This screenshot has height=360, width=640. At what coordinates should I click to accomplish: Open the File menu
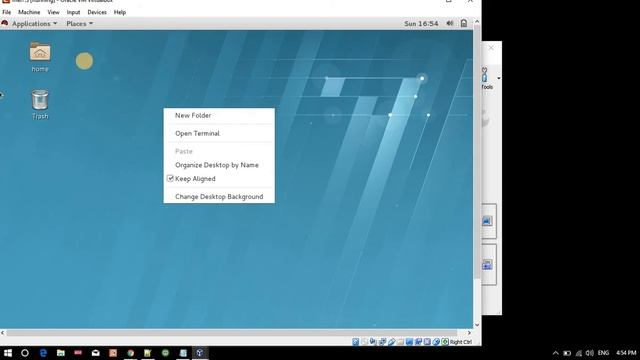click(x=7, y=12)
